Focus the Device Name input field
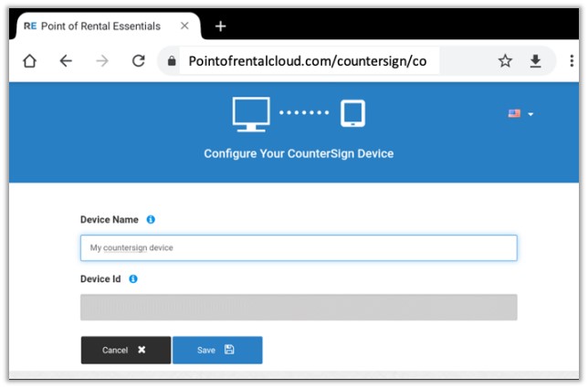588x388 pixels. [x=299, y=247]
